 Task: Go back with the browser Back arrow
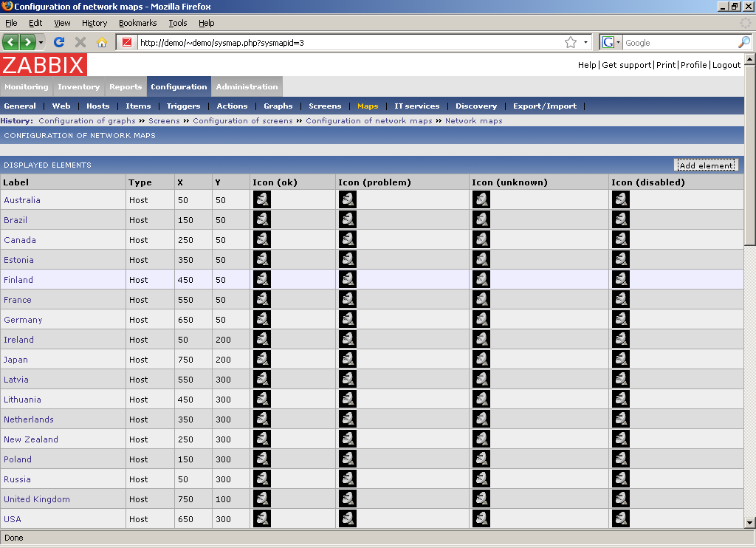(x=11, y=42)
